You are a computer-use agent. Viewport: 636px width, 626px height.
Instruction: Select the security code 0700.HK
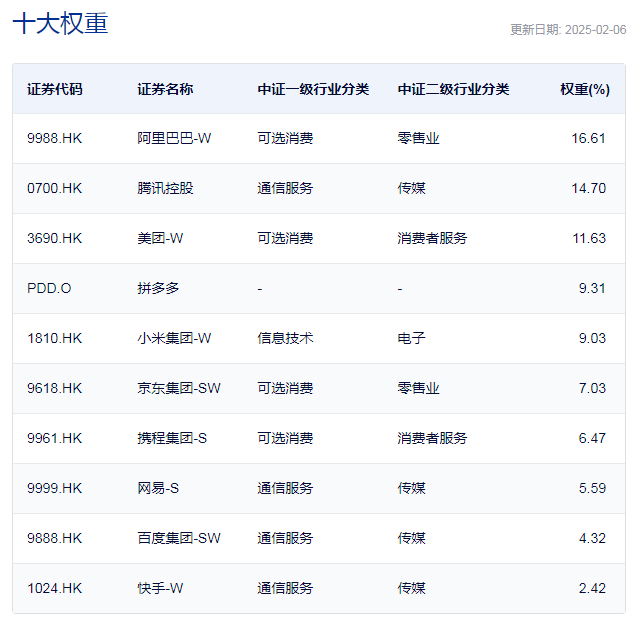54,188
